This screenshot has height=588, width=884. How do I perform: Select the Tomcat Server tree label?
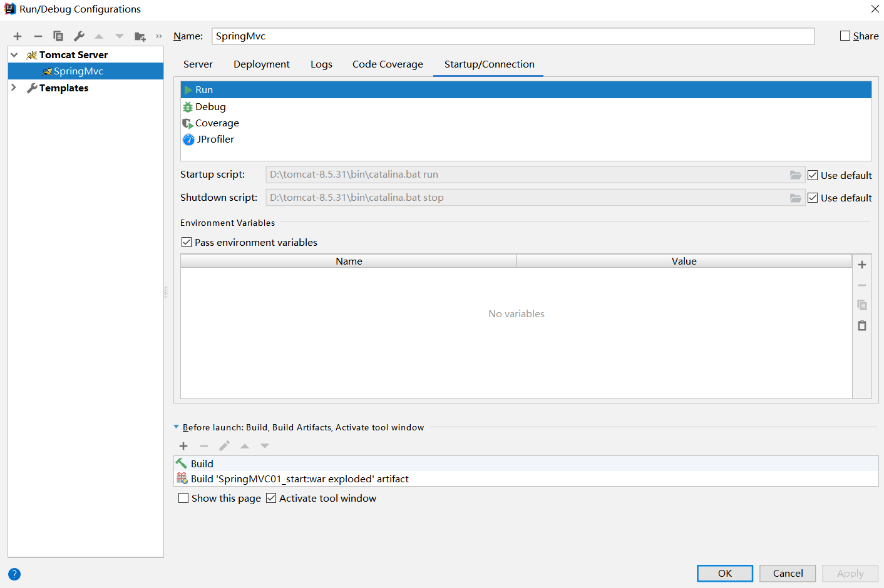[73, 55]
